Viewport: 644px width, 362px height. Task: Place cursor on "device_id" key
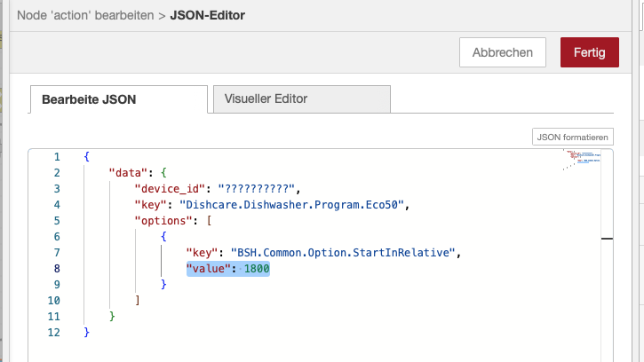pos(170,189)
